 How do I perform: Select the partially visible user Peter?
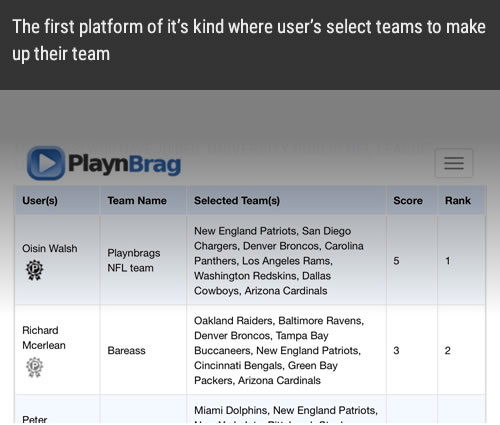[x=35, y=419]
